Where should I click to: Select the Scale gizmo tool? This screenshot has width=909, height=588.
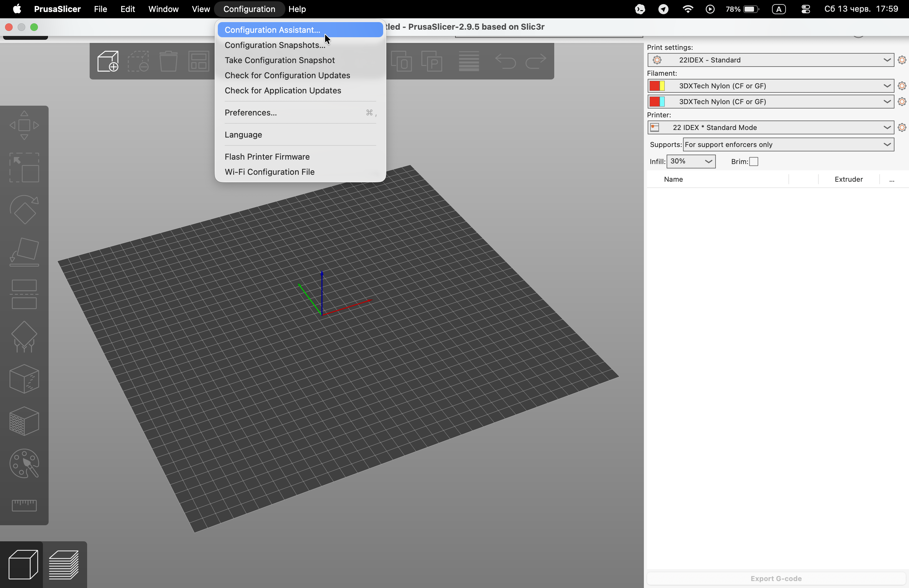click(x=24, y=168)
